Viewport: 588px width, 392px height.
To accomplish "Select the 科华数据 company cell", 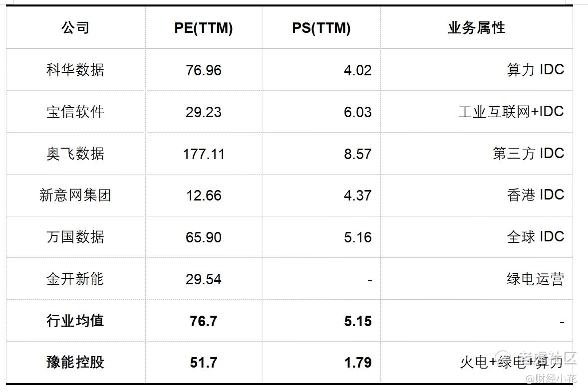I will coord(75,70).
